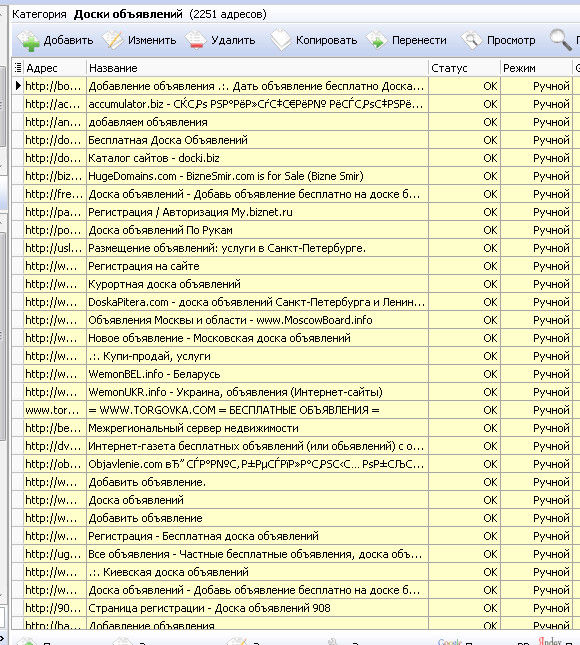Click address cell 'http://ug…'
This screenshot has height=645, width=580.
click(55, 554)
